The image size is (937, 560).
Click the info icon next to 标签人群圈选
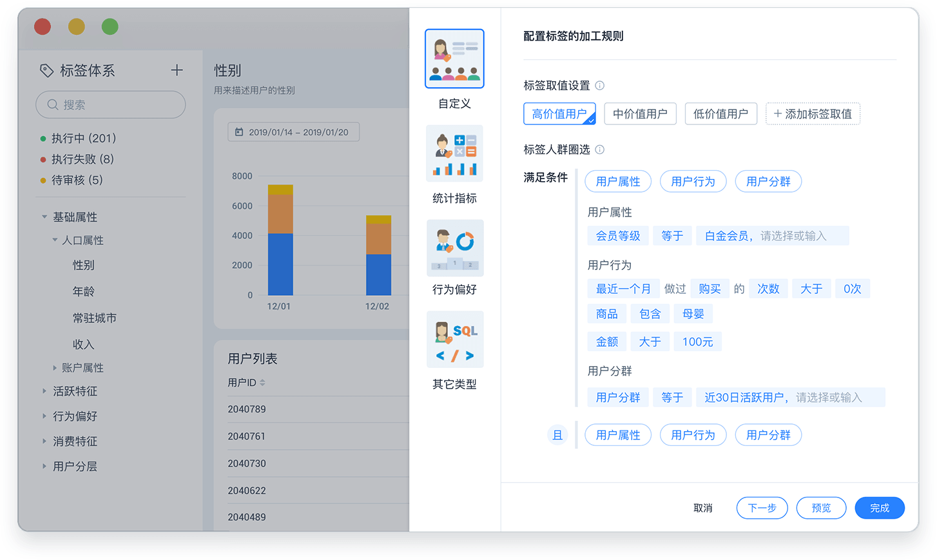[x=599, y=150]
